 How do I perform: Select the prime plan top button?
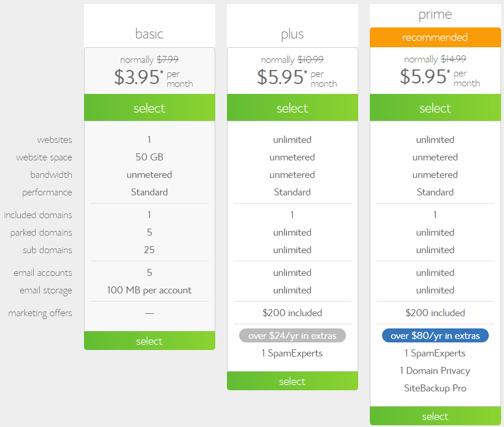pyautogui.click(x=435, y=108)
